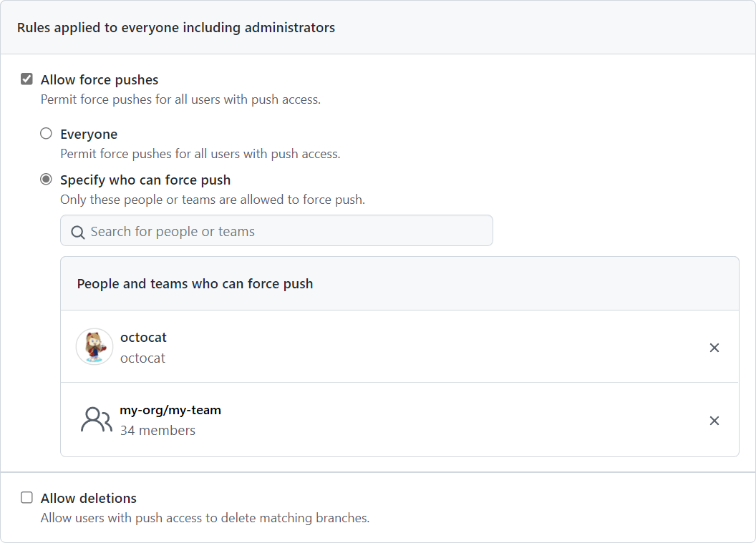The height and width of the screenshot is (543, 756).
Task: Click the magnifier icon in search box
Action: (77, 232)
